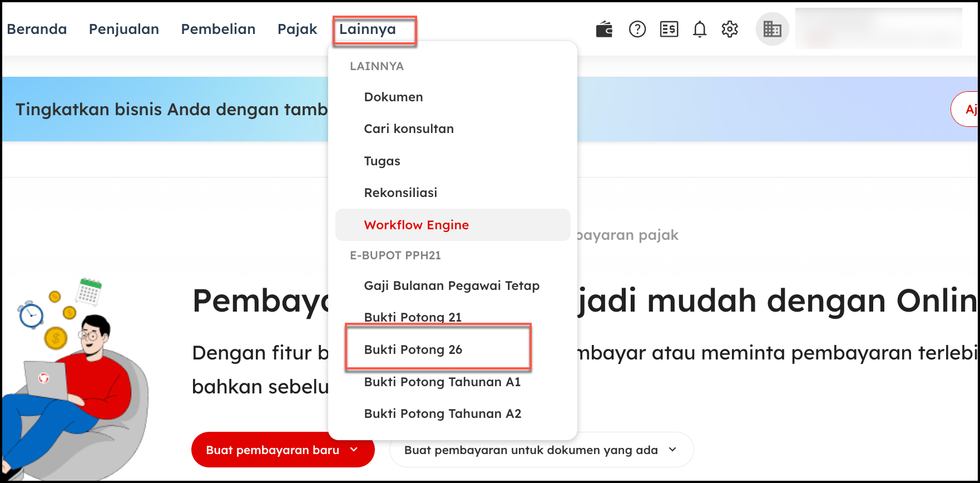Collapse the Lainnya menu
The image size is (980, 483).
coord(368,29)
